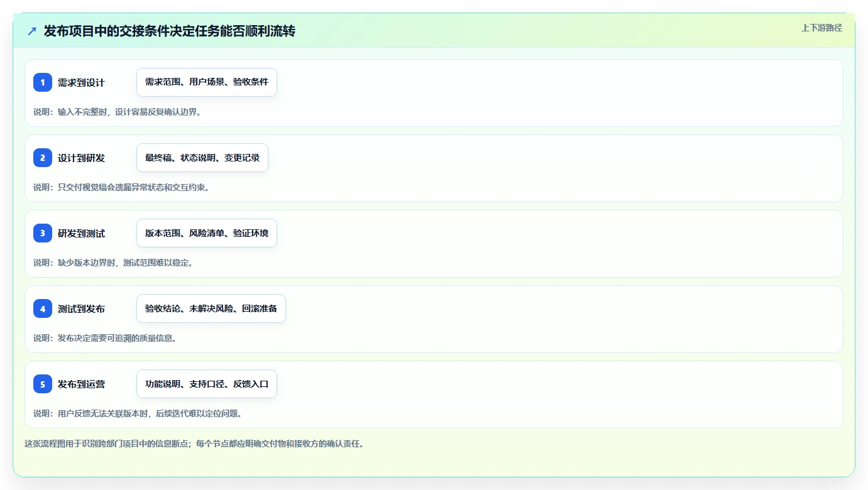
Task: Click the 需求范围、用户场景、验收条件 chip
Action: (207, 82)
